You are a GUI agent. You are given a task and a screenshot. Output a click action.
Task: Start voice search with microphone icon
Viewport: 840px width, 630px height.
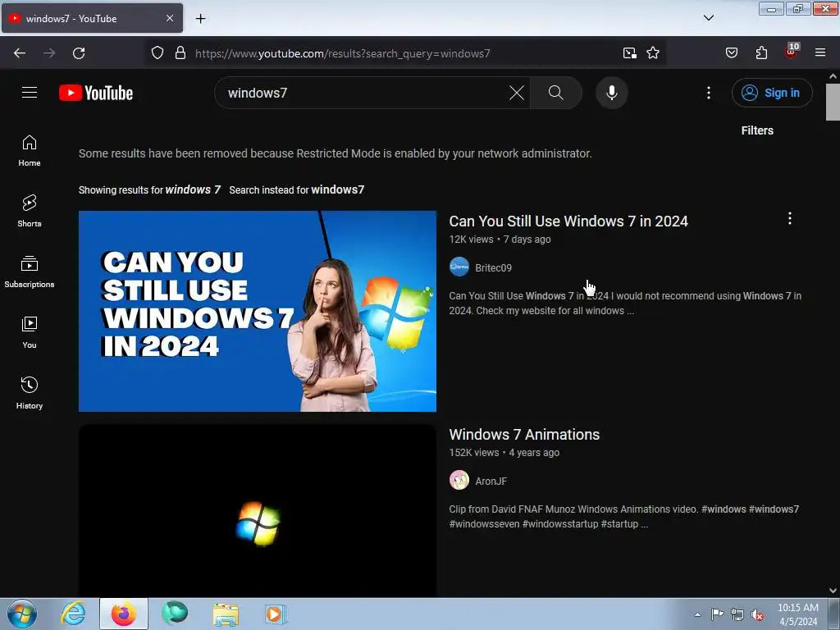[x=612, y=93]
